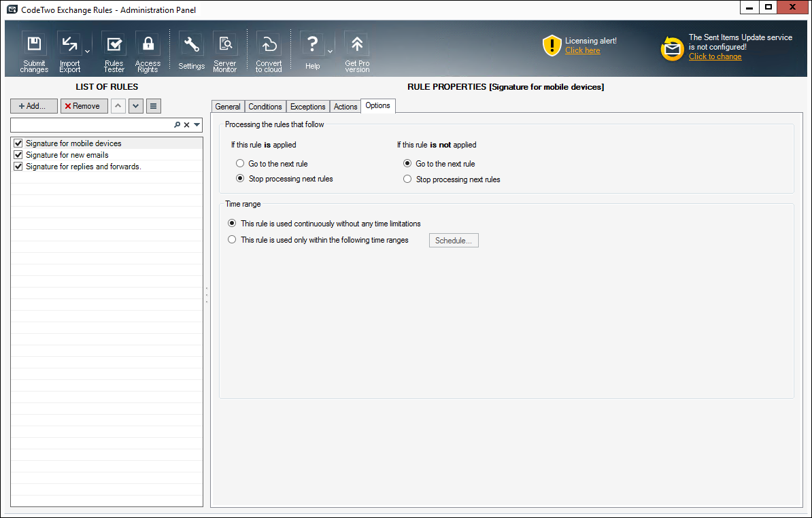Click the Remove rule button
The width and height of the screenshot is (812, 518).
point(84,106)
